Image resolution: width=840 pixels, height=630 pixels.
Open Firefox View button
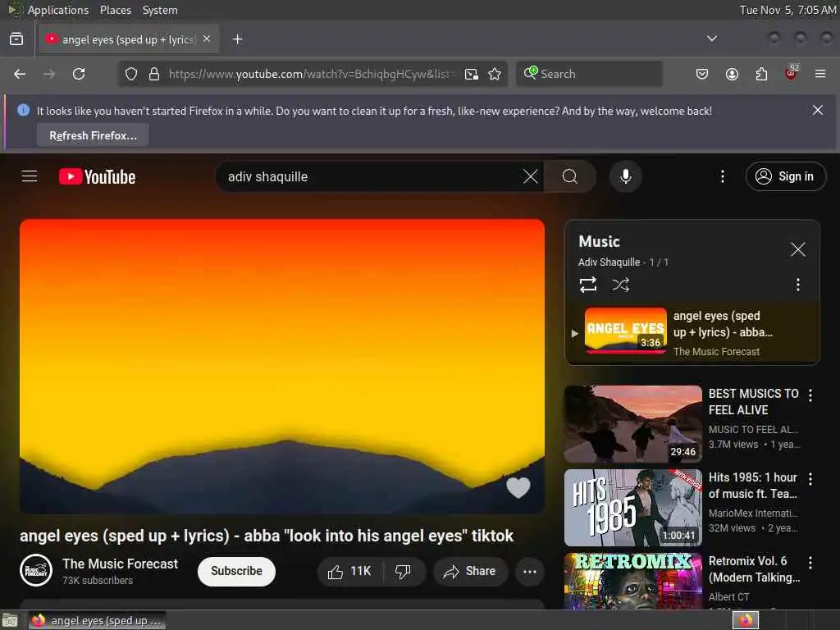16,39
